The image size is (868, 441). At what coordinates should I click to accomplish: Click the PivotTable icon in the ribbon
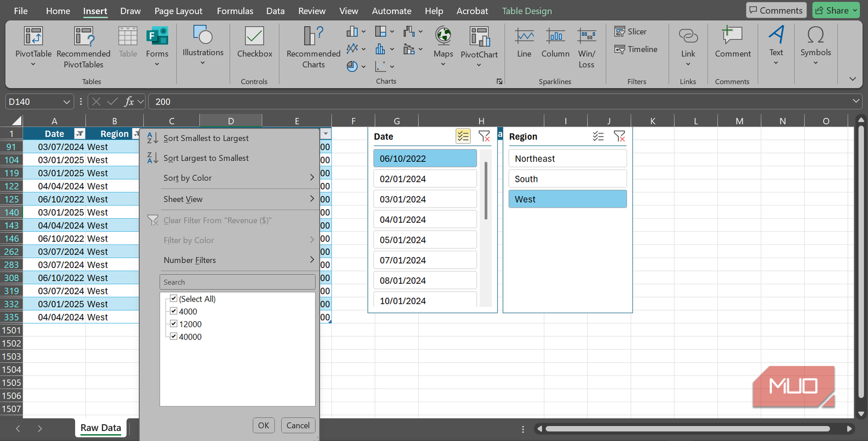pos(33,37)
